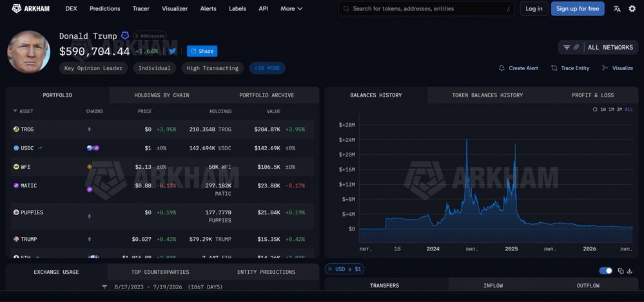The height and width of the screenshot is (302, 644).
Task: Open the 2 Addresses badge
Action: [x=150, y=36]
